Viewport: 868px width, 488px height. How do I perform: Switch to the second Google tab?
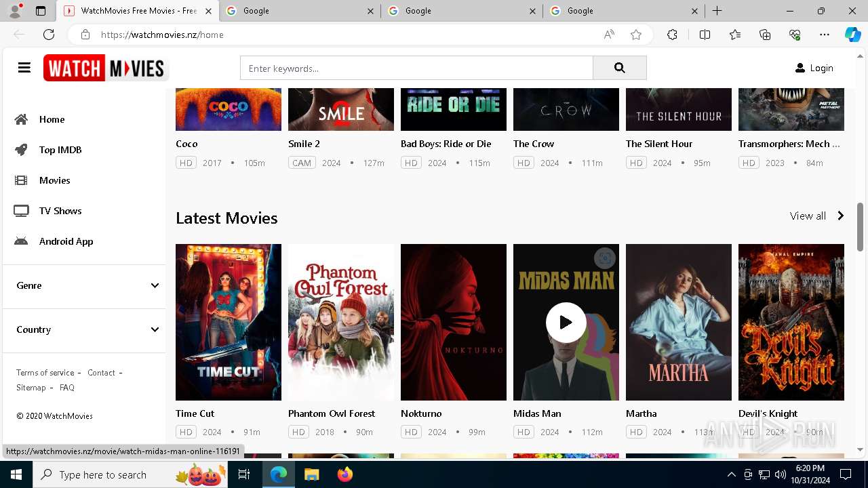[x=460, y=11]
